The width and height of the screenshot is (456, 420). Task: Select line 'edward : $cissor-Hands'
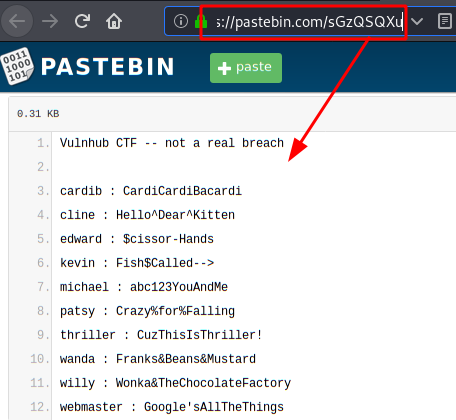click(x=137, y=239)
